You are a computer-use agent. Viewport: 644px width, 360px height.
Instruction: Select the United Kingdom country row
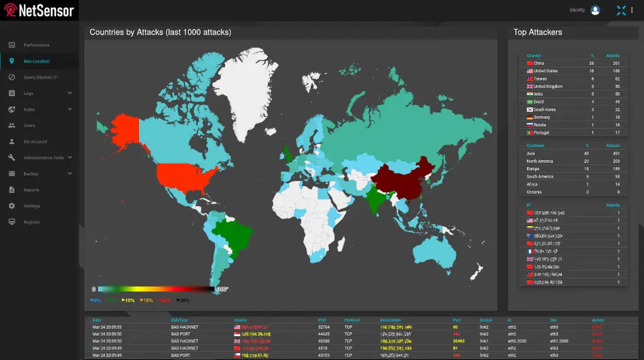[x=573, y=87]
